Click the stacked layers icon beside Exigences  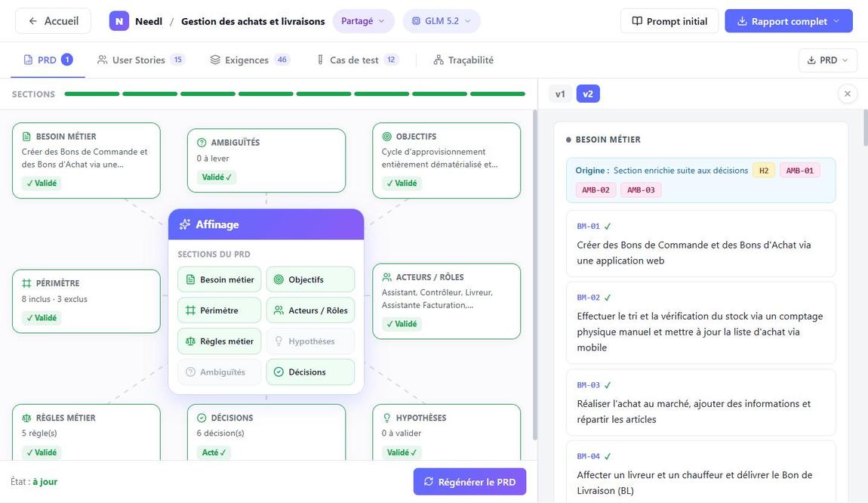click(215, 60)
